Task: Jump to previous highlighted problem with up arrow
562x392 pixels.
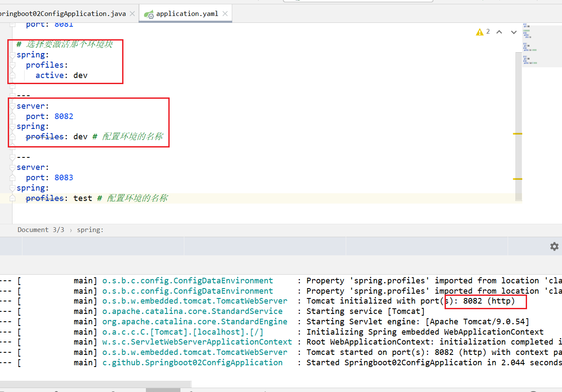Action: coord(499,32)
